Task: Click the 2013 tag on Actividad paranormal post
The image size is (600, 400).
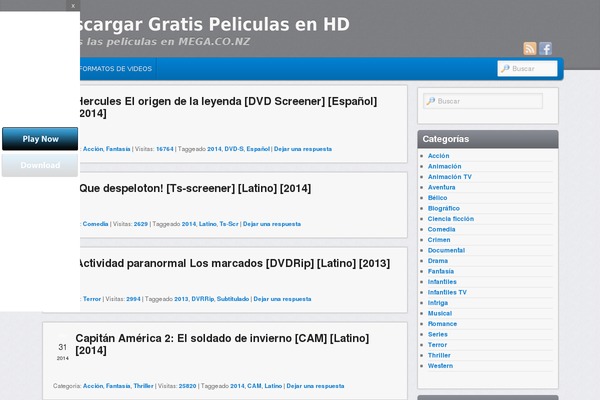Action: coord(181,299)
